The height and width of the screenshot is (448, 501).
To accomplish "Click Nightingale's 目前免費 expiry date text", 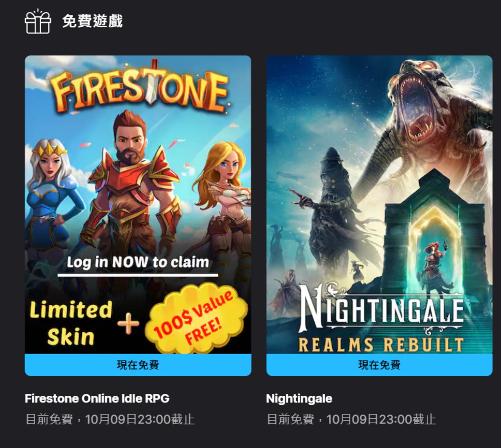I will [x=351, y=419].
